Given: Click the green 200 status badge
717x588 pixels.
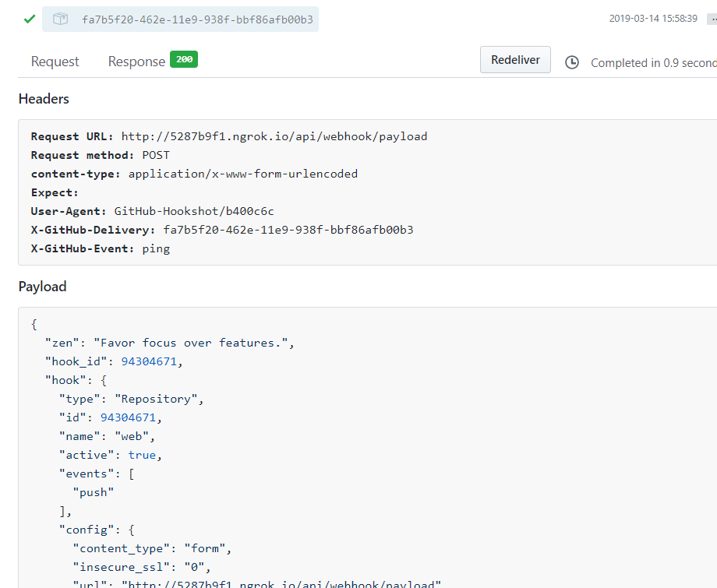Looking at the screenshot, I should pyautogui.click(x=184, y=59).
